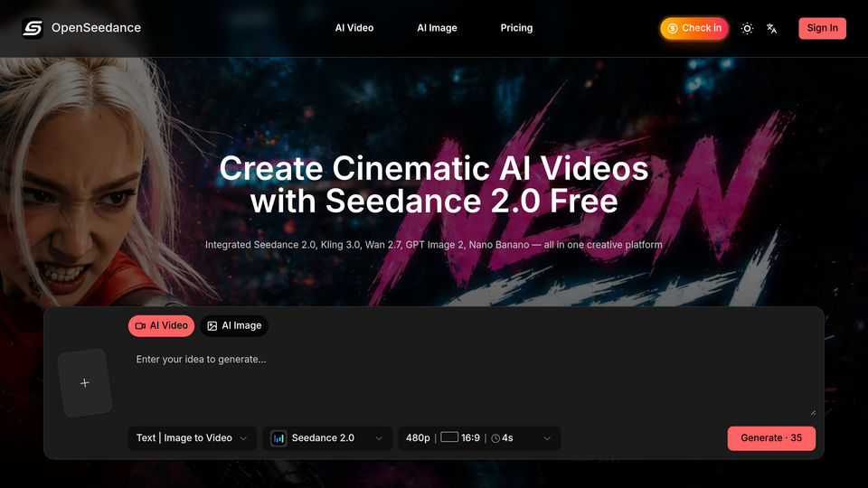Click the Seedance model bar-chart icon
The image size is (868, 488).
click(x=278, y=438)
